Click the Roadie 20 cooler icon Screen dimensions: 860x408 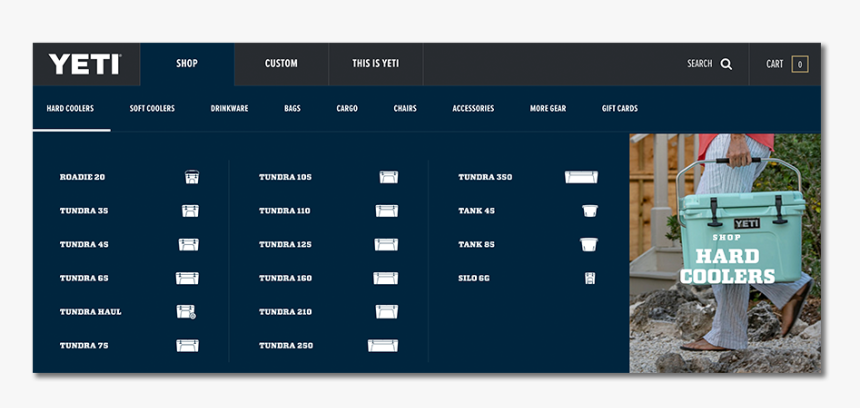coord(192,177)
